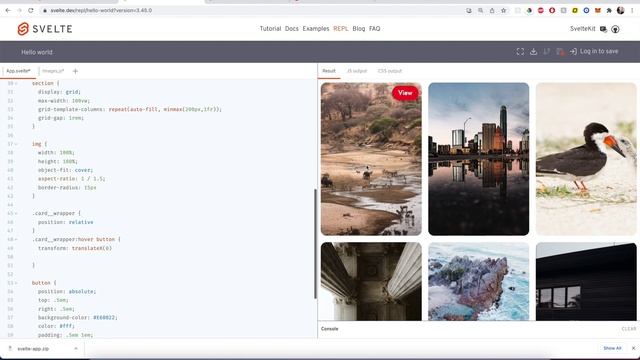Image resolution: width=640 pixels, height=360 pixels.
Task: Open options chevron for svelte-app.zip download
Action: tap(76, 349)
